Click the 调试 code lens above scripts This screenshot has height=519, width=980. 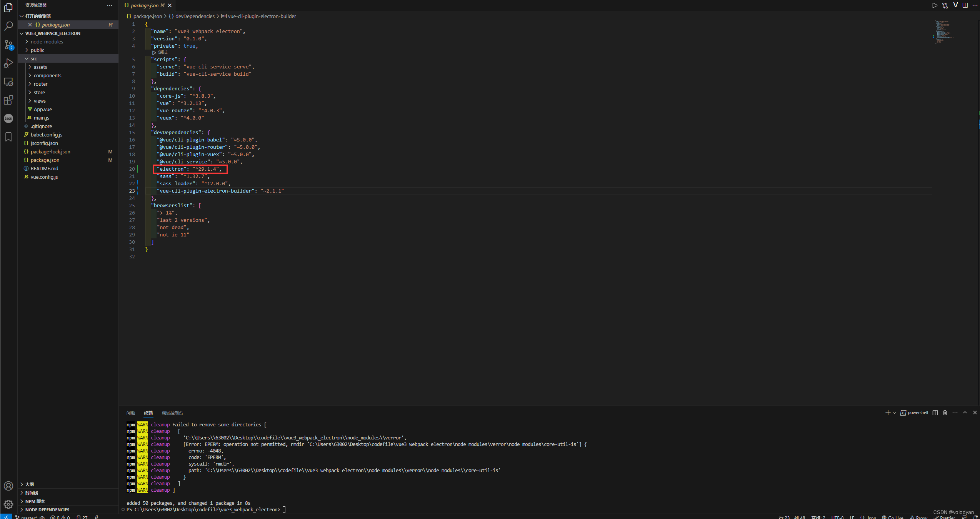(x=162, y=52)
